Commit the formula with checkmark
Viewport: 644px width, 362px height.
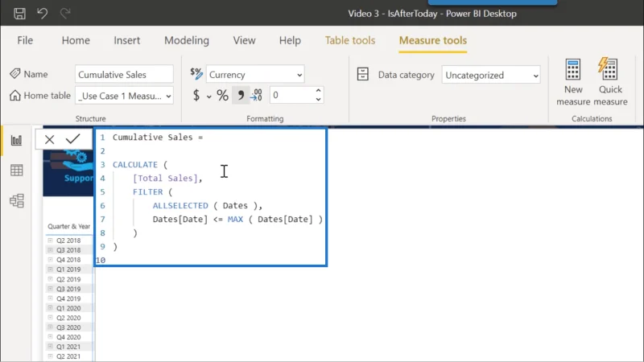point(73,139)
